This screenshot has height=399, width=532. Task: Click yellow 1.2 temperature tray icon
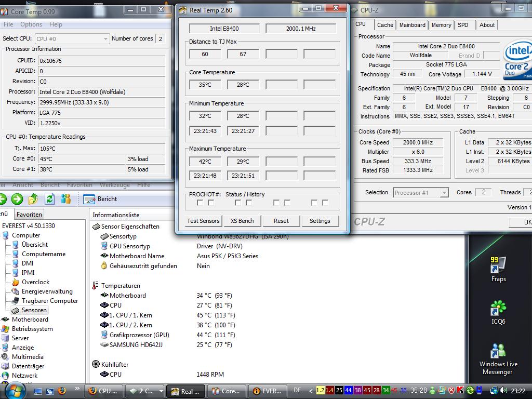pos(320,391)
